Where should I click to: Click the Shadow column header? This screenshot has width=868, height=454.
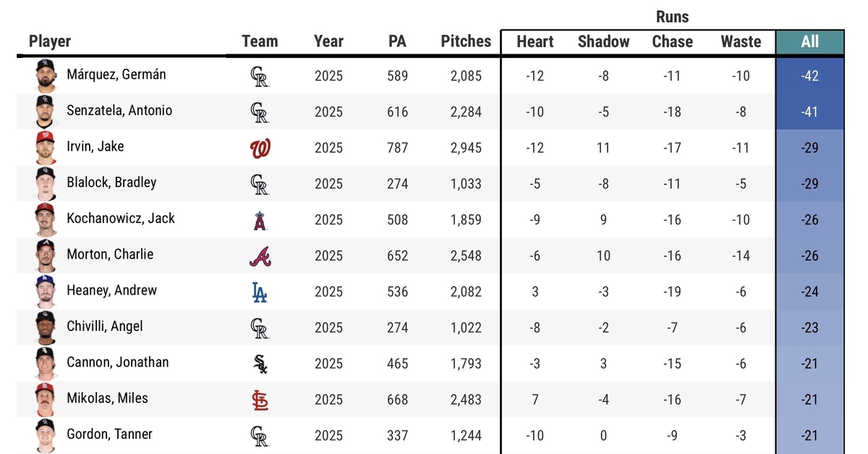pyautogui.click(x=603, y=41)
